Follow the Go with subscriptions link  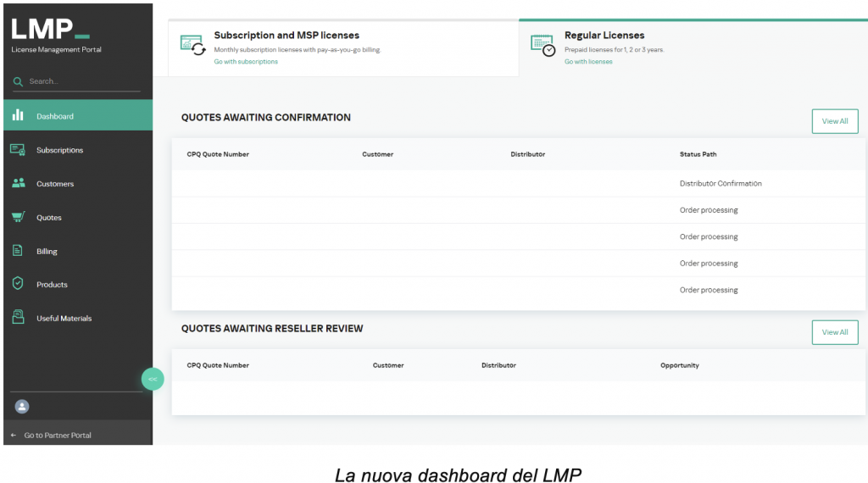[x=246, y=62]
